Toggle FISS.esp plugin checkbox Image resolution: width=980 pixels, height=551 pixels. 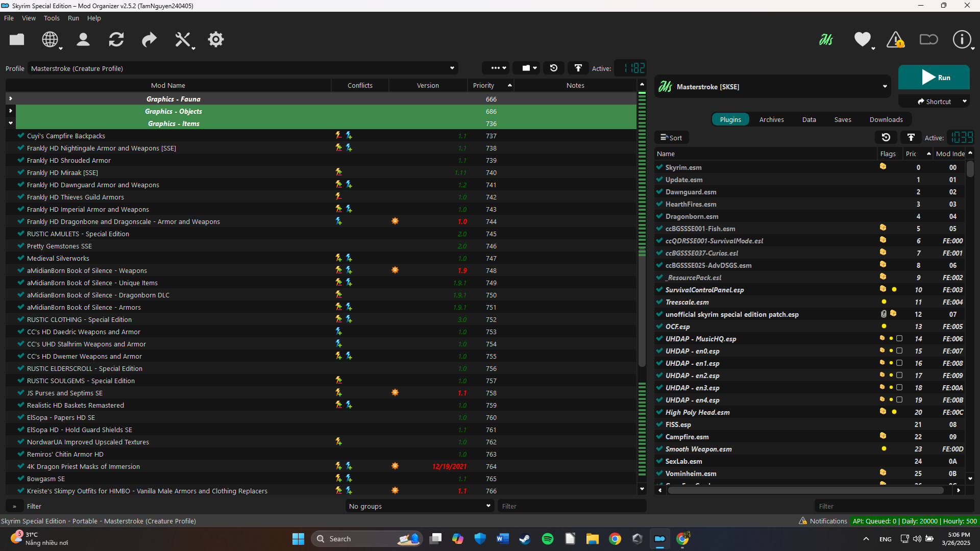659,424
